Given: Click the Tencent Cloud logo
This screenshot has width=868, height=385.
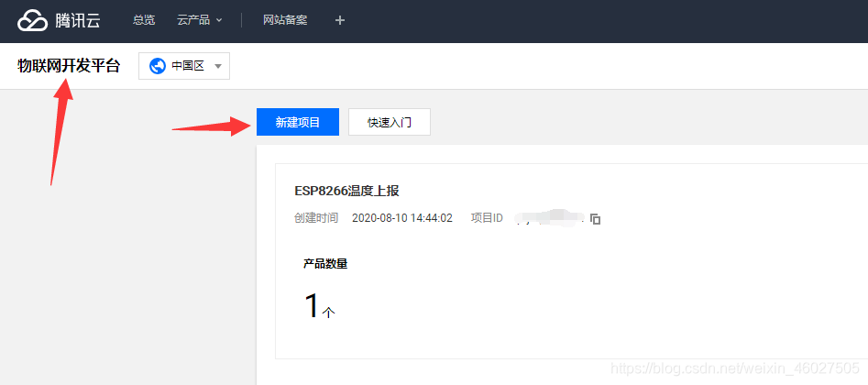Looking at the screenshot, I should pyautogui.click(x=59, y=21).
